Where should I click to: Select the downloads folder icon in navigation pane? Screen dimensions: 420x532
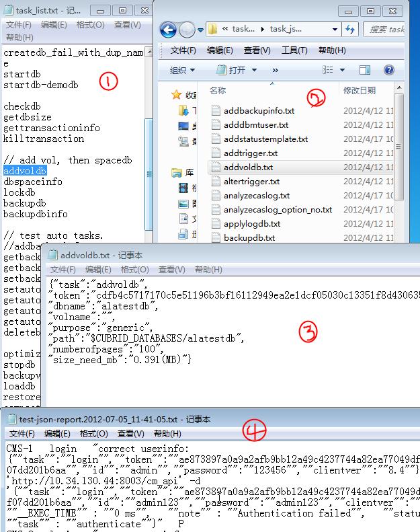pyautogui.click(x=183, y=110)
